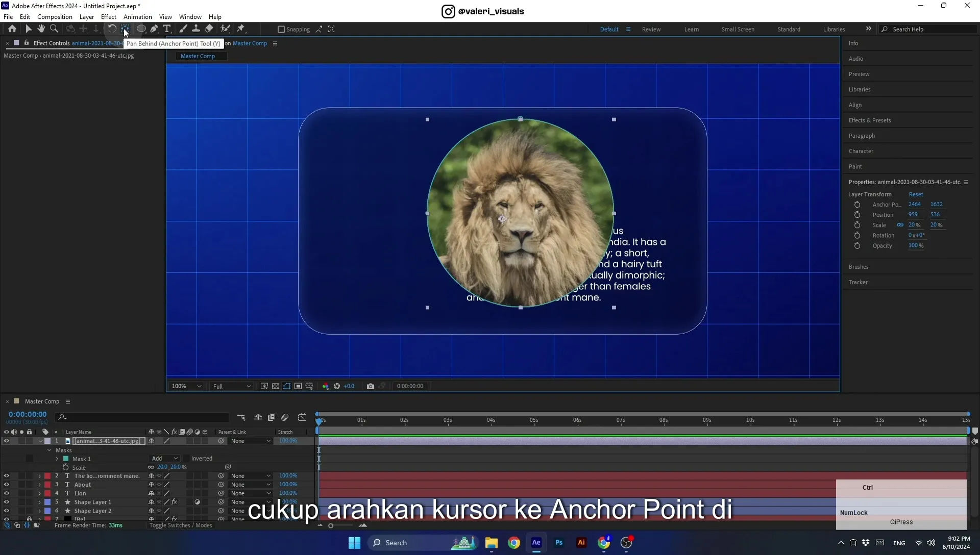Select the Ellipse shape tool
This screenshot has height=555, width=980.
141,29
